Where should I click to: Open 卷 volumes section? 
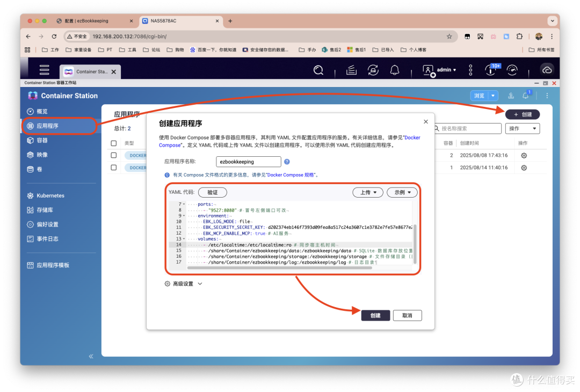(35, 169)
